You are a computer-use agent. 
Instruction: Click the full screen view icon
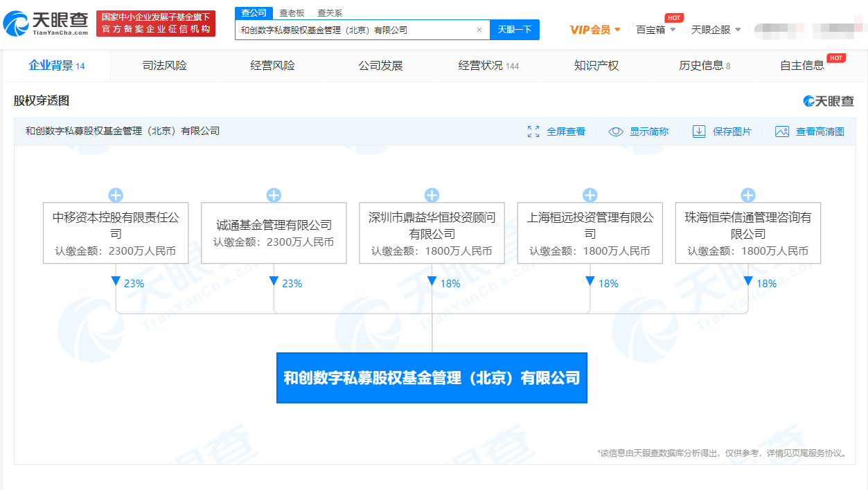click(533, 131)
